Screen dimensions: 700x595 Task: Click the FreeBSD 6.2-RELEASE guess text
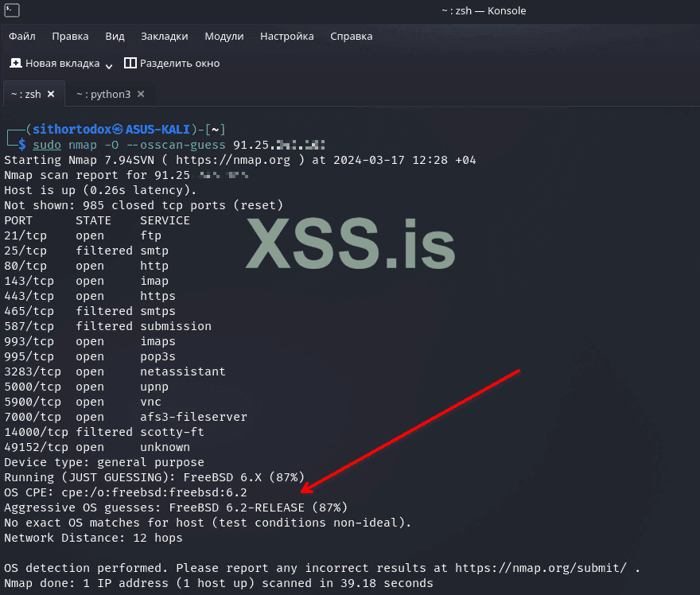(236, 507)
